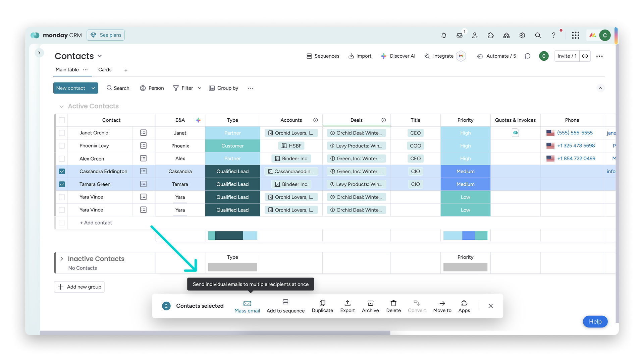Click the Gmail integration icon
Screen dimensions: 644x362
pyautogui.click(x=461, y=56)
